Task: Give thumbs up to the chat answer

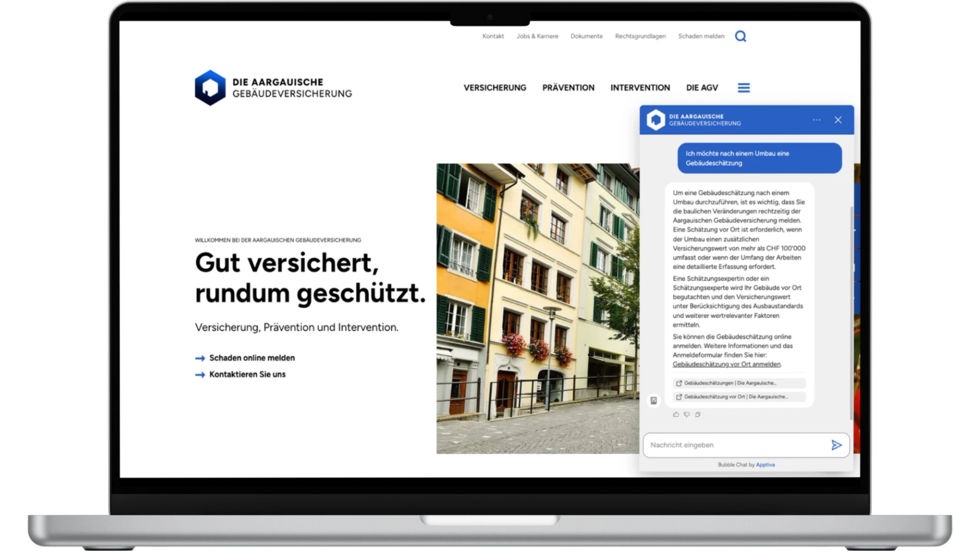Action: point(676,414)
